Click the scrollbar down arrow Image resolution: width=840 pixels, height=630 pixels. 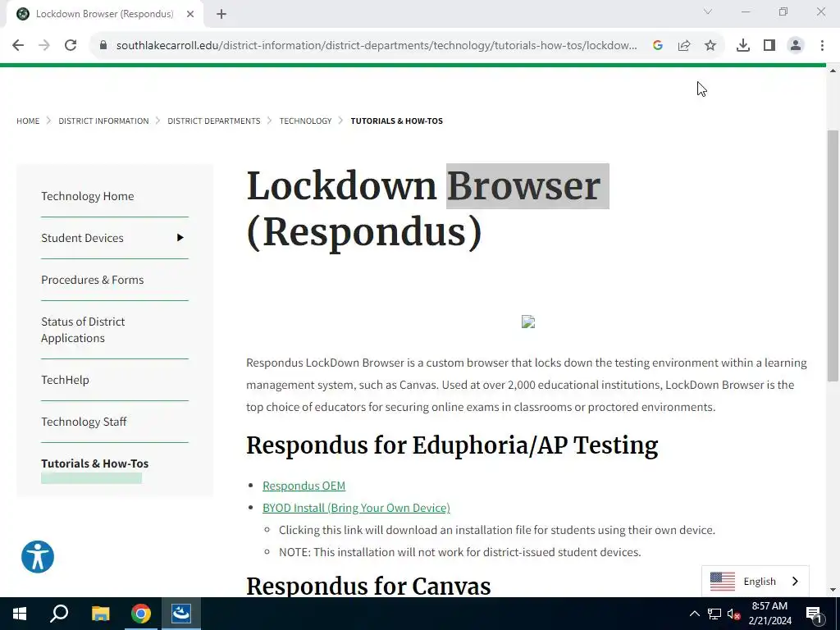(x=833, y=590)
